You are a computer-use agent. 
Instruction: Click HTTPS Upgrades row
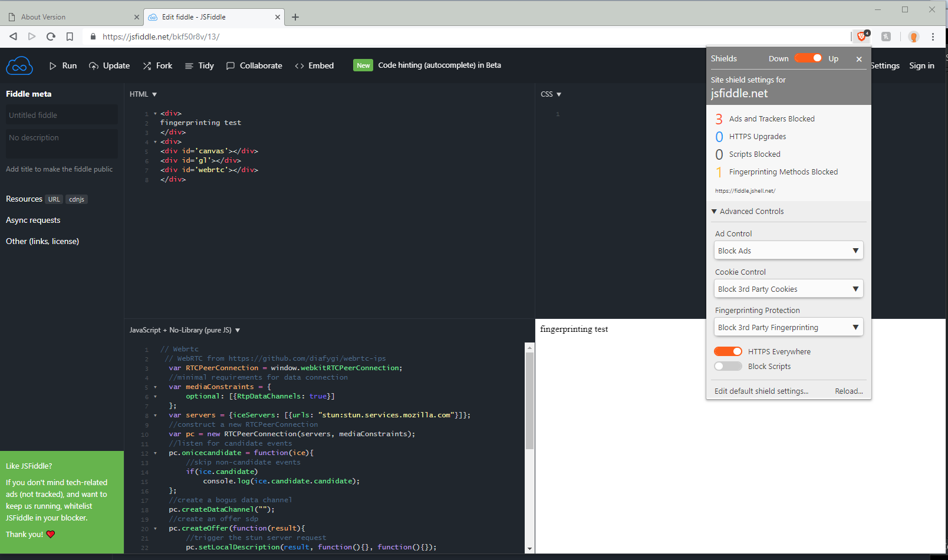[750, 137]
